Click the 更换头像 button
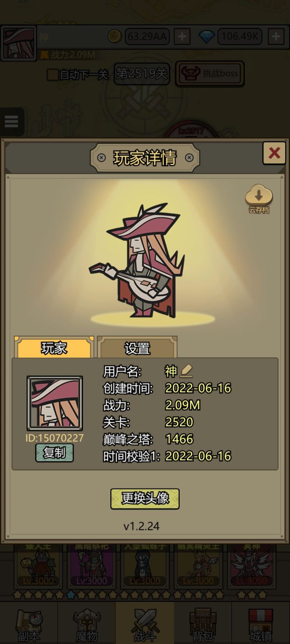Screen dimensions: 290x644 [x=145, y=499]
